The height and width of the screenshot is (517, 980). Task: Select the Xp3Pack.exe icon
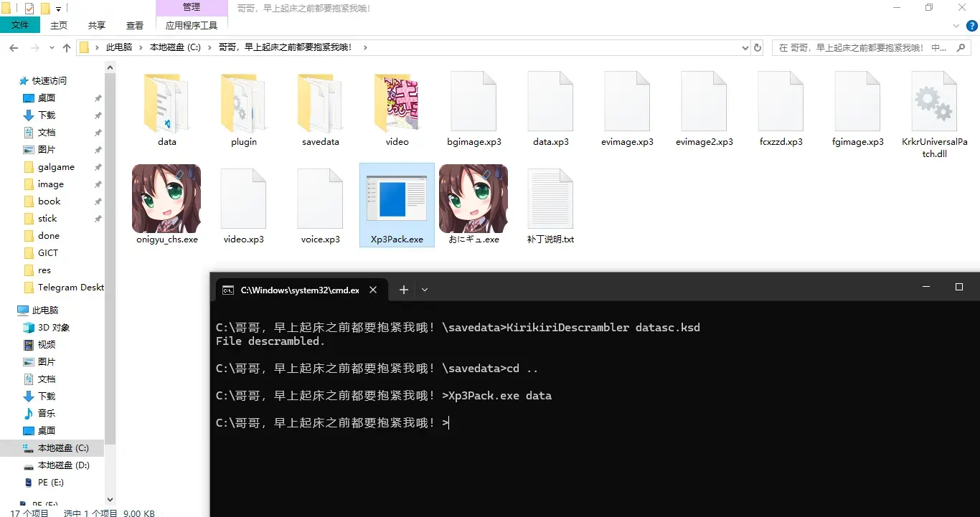[397, 199]
